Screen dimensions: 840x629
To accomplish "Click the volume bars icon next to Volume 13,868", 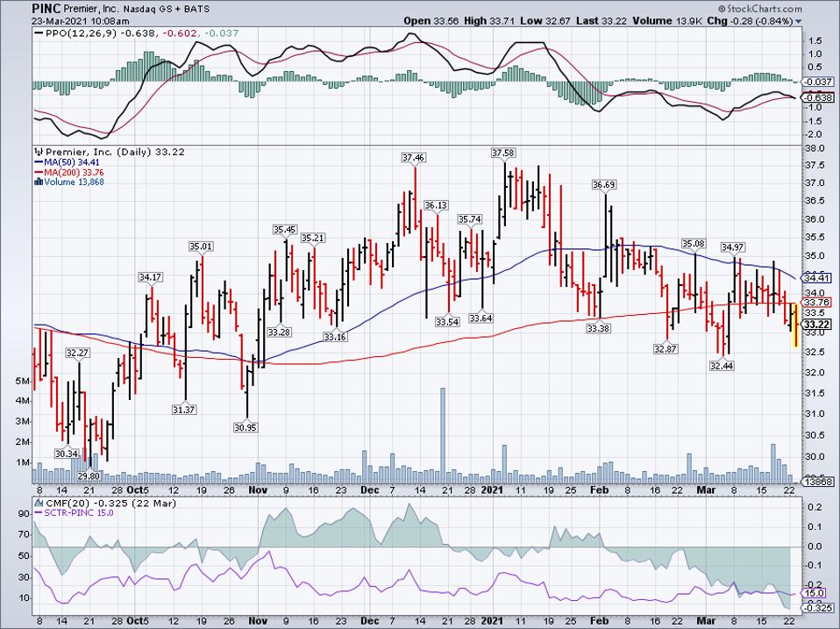I will click(x=38, y=182).
